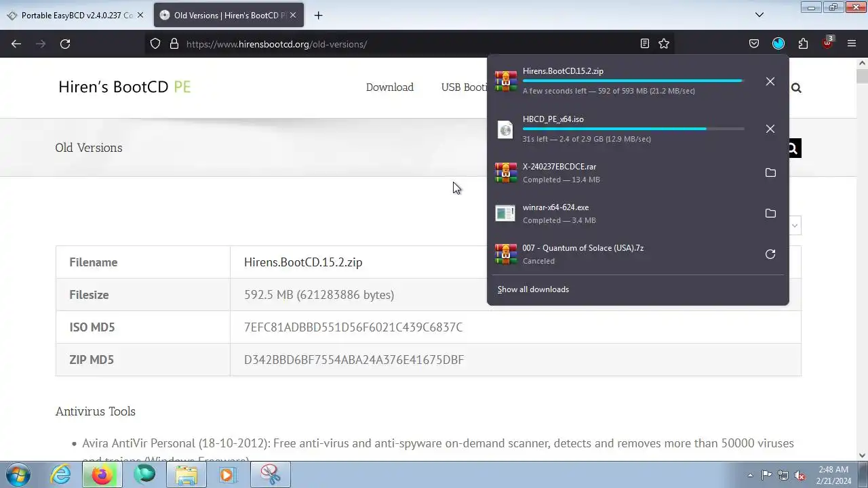Open Windows Explorer folder on taskbar
Viewport: 868px width, 488px height.
186,474
